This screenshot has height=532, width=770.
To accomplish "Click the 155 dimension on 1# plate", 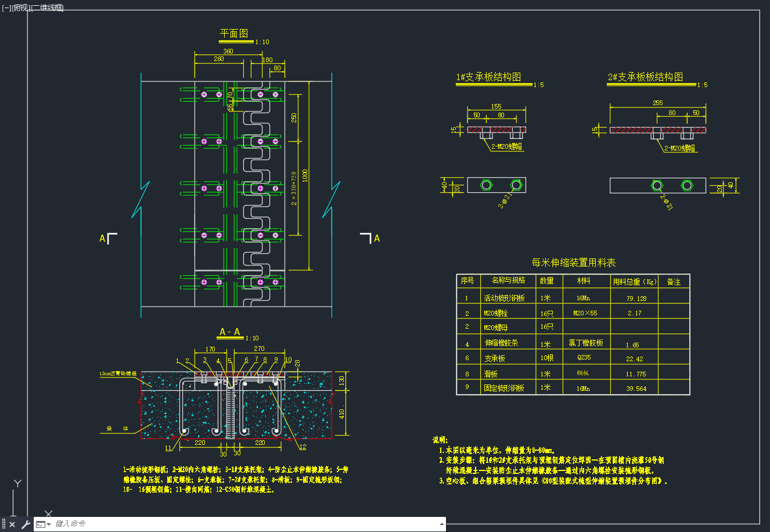I will tap(496, 106).
